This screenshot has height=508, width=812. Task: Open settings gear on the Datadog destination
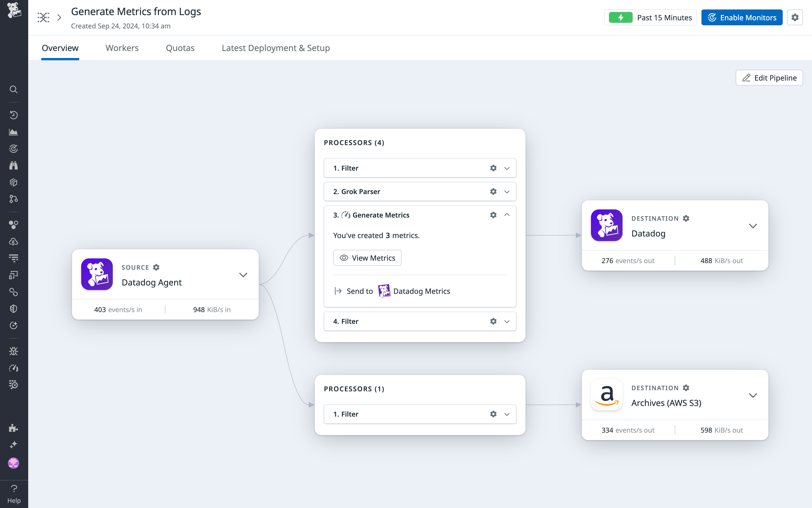[686, 218]
